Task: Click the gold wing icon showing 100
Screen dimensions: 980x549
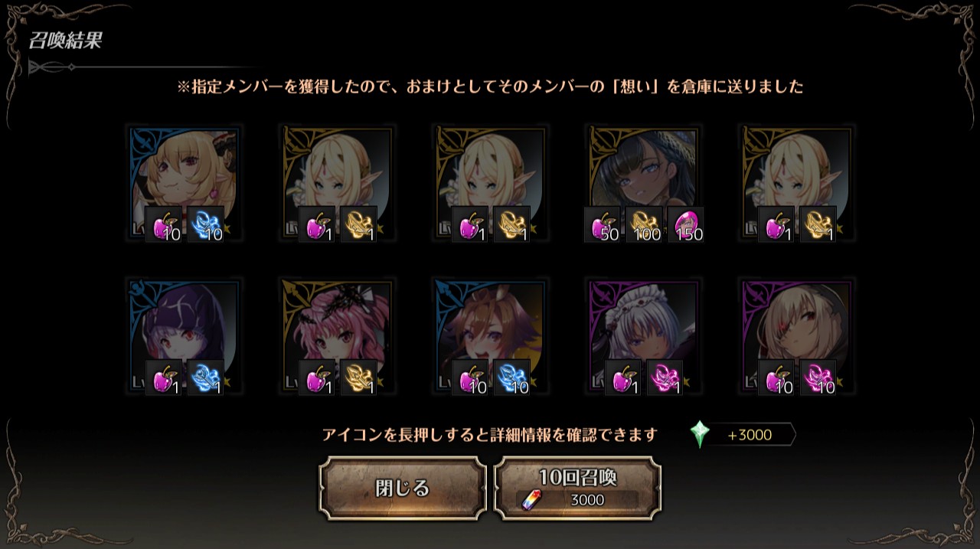Action: tap(644, 225)
